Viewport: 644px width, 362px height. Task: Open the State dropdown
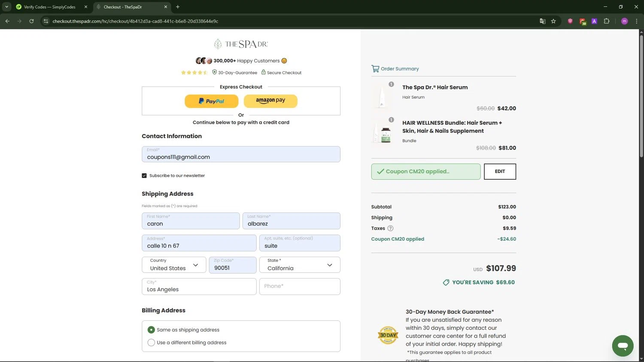tap(300, 265)
